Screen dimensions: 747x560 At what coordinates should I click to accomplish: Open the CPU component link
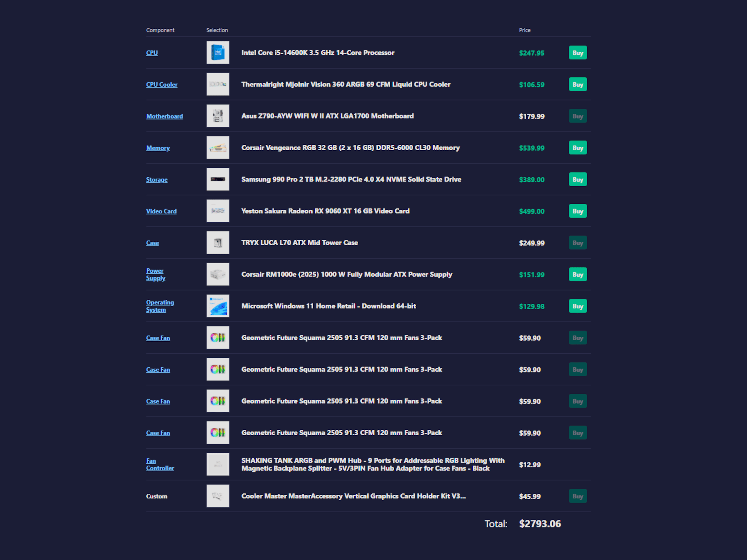click(x=152, y=53)
